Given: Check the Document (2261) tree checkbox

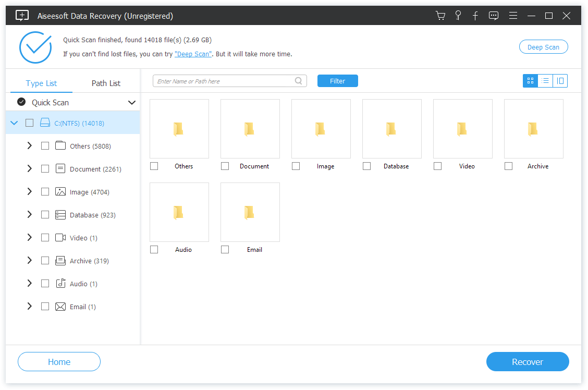Looking at the screenshot, I should 45,169.
